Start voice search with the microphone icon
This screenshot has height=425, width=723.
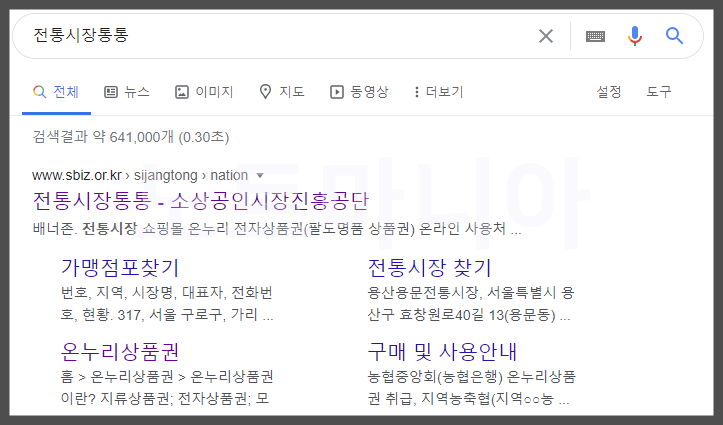635,36
